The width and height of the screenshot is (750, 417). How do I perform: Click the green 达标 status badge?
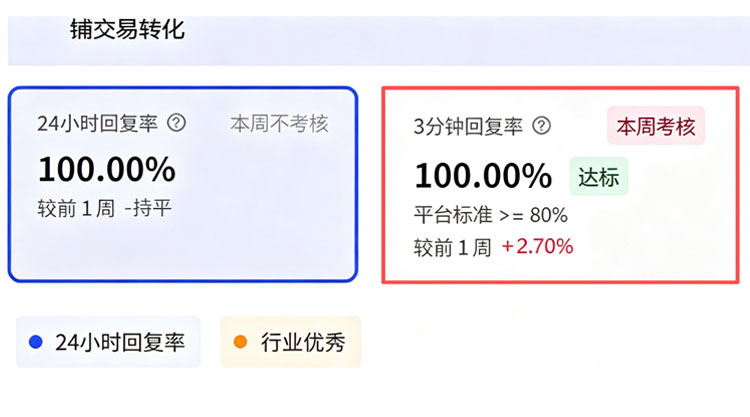pos(599,177)
